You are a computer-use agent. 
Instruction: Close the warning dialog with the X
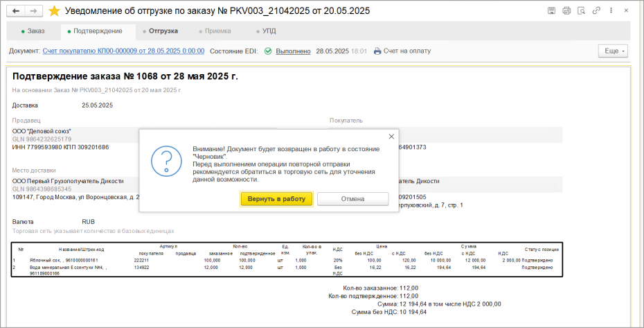391,137
